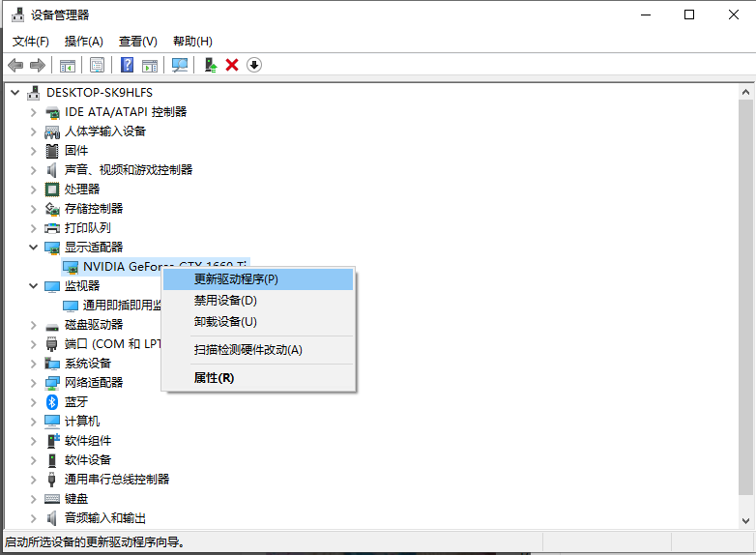Open the Properties sheet toolbar icon
The image size is (756, 555).
[x=97, y=65]
